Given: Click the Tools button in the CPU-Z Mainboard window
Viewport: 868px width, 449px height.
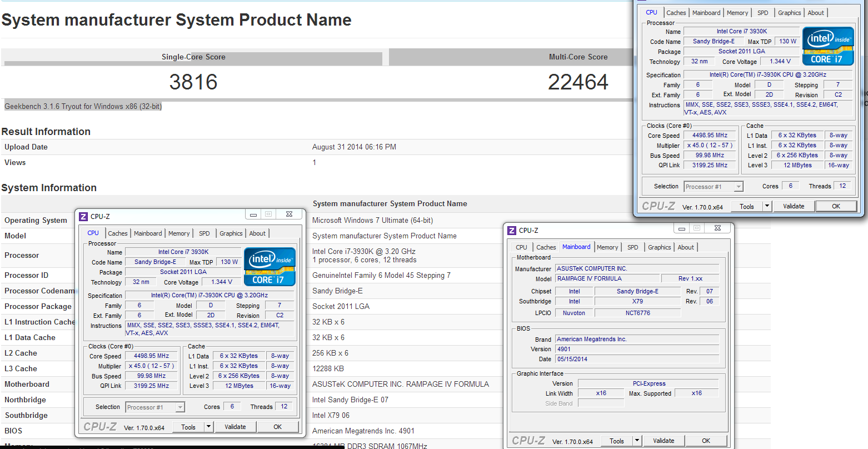Looking at the screenshot, I should [617, 441].
